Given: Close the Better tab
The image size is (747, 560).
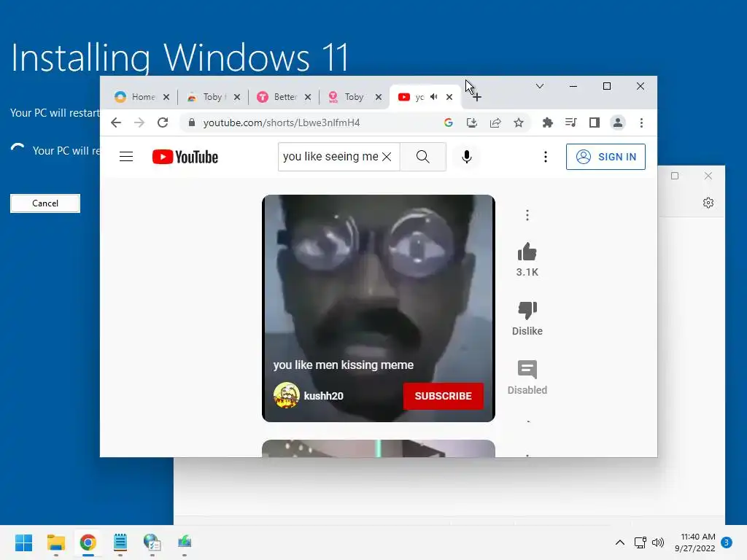Looking at the screenshot, I should 308,97.
